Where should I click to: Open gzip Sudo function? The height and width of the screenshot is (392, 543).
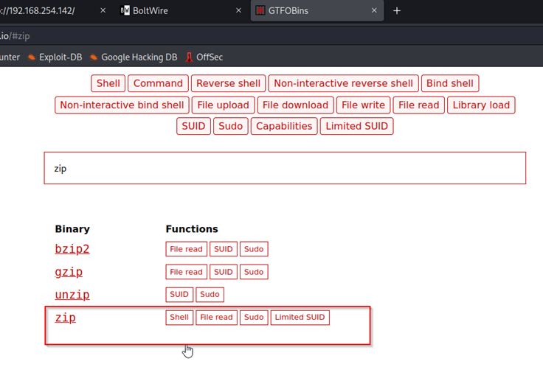pyautogui.click(x=254, y=272)
